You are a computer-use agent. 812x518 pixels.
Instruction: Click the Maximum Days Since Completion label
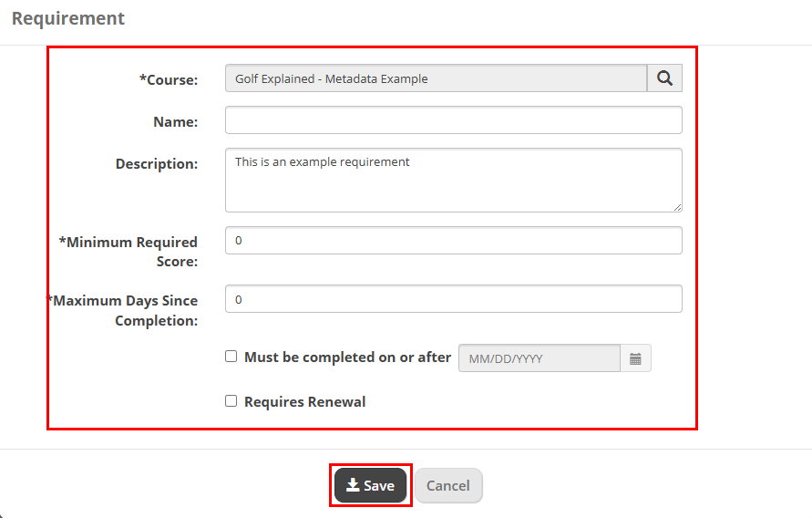(123, 310)
